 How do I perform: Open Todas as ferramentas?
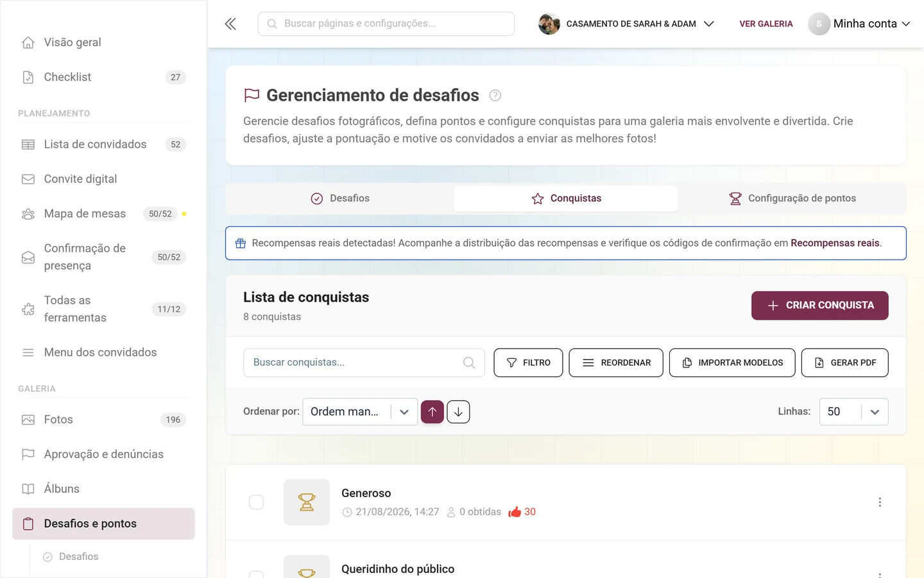point(103,309)
